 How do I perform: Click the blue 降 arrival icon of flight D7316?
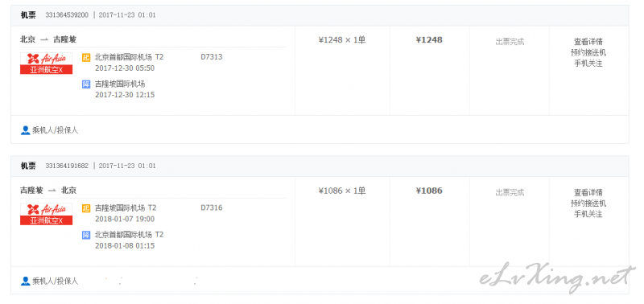click(x=86, y=235)
